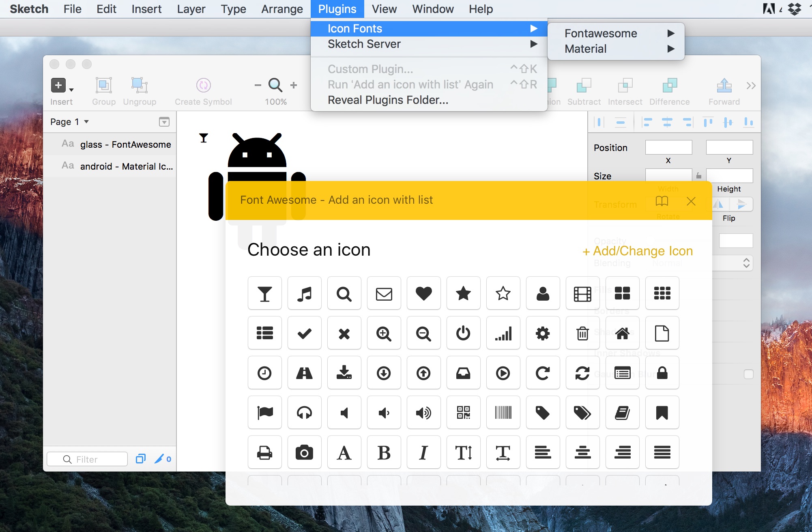812x532 pixels.
Task: Pick the heart icon in grid
Action: click(423, 293)
